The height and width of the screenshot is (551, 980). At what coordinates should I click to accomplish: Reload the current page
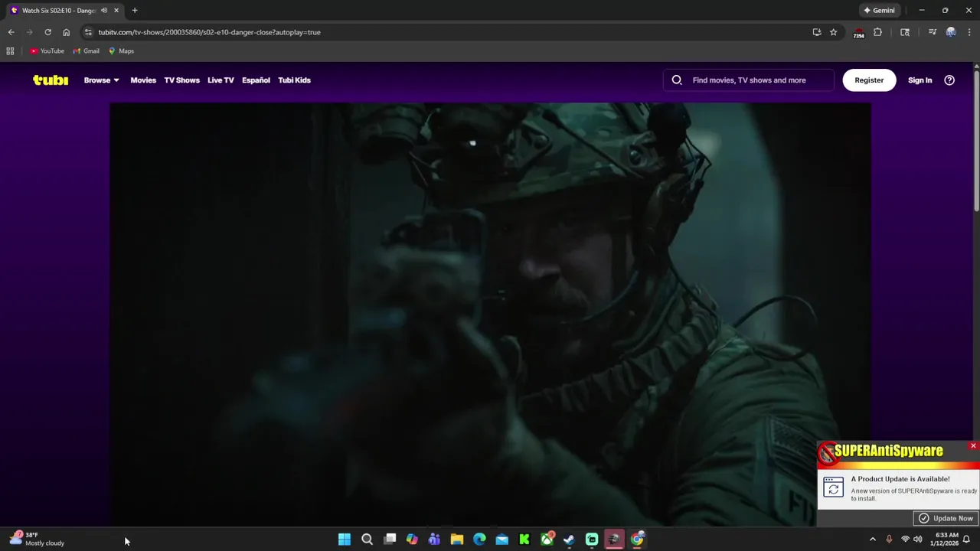click(x=47, y=32)
